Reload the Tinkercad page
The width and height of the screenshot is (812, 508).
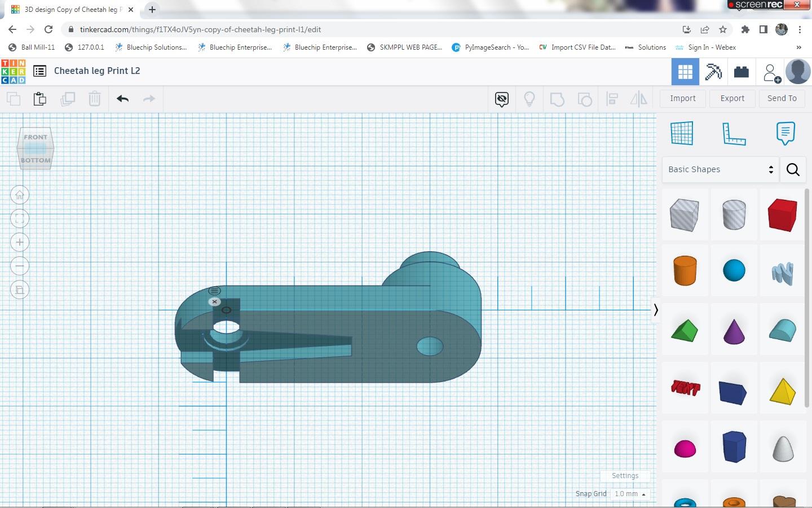[48, 29]
